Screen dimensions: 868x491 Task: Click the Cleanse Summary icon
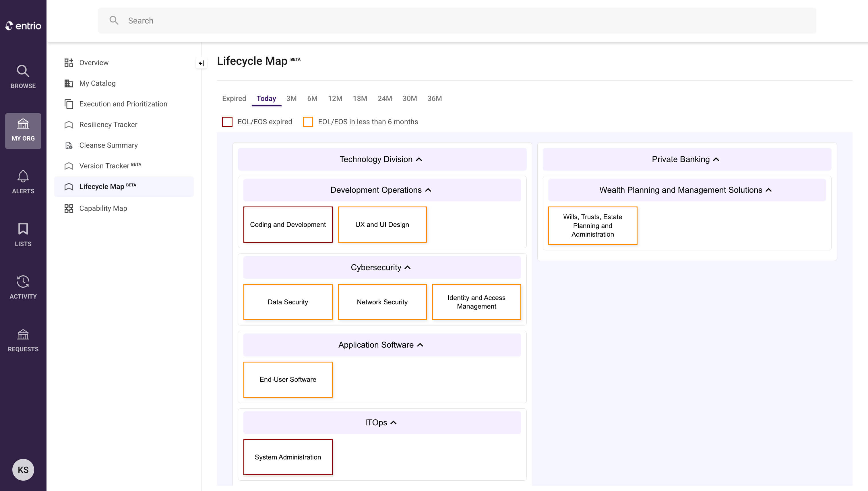click(x=69, y=145)
